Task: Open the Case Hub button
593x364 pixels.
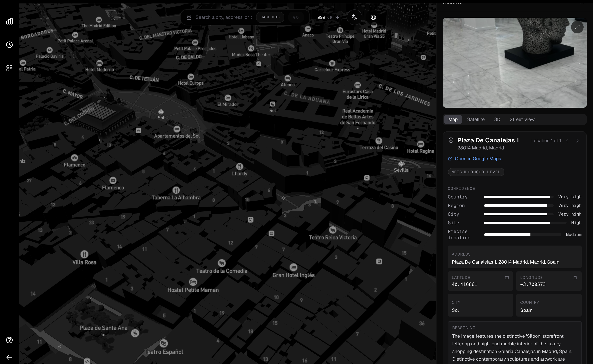Action: click(x=270, y=17)
